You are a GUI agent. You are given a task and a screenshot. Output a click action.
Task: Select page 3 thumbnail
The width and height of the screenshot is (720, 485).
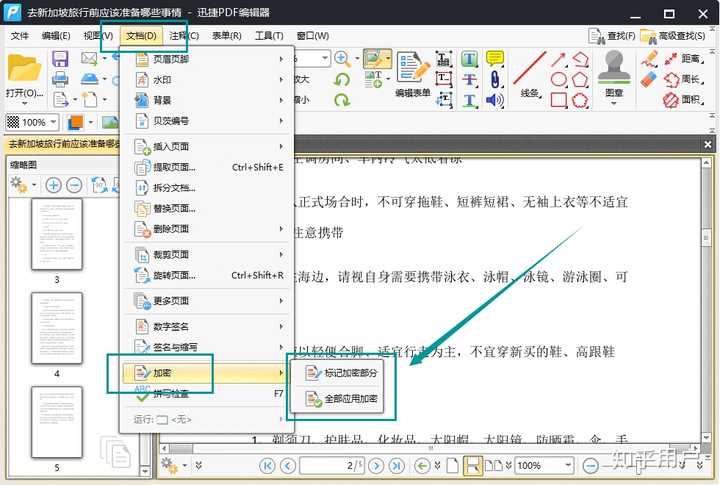[x=57, y=234]
